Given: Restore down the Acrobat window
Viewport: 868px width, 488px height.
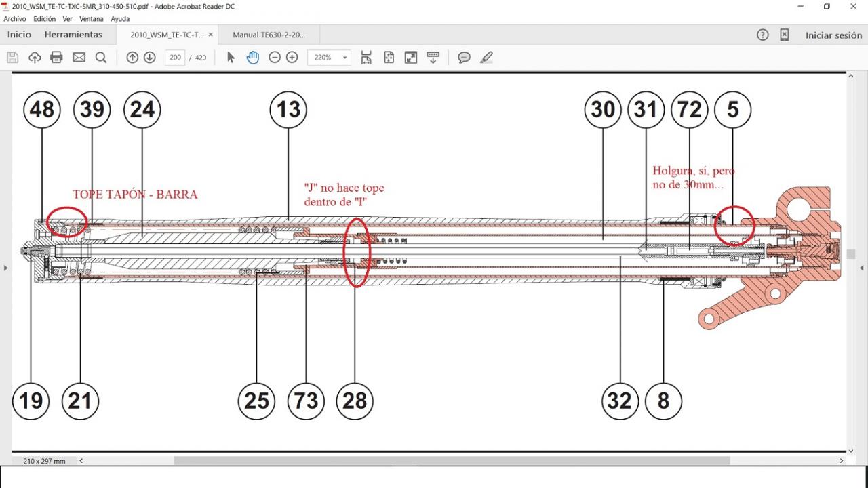Looking at the screenshot, I should point(827,6).
